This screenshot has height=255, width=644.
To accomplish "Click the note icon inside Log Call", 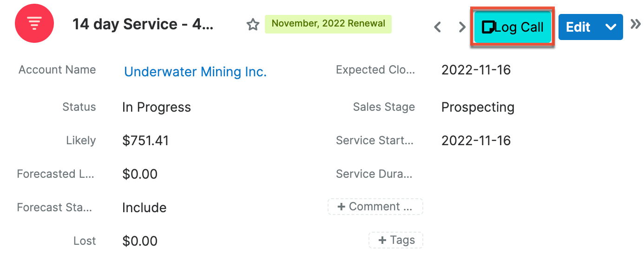I will 487,27.
